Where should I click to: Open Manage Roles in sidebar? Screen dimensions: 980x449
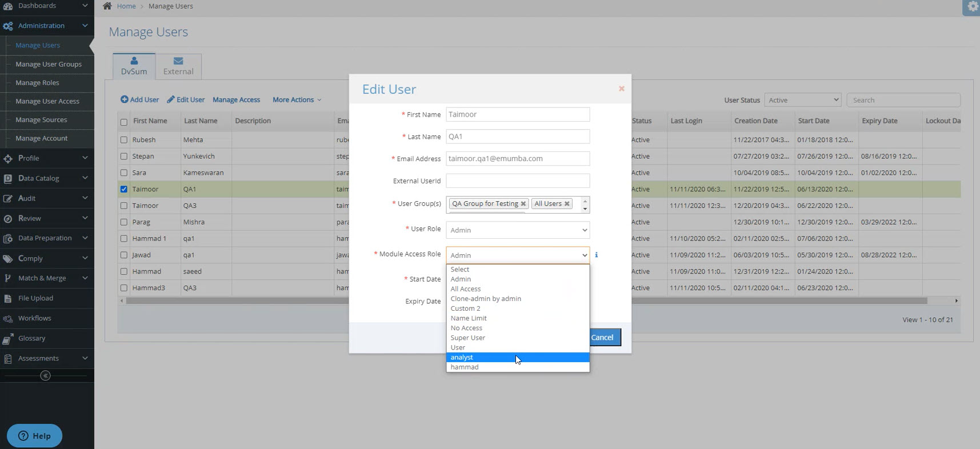pos(37,82)
